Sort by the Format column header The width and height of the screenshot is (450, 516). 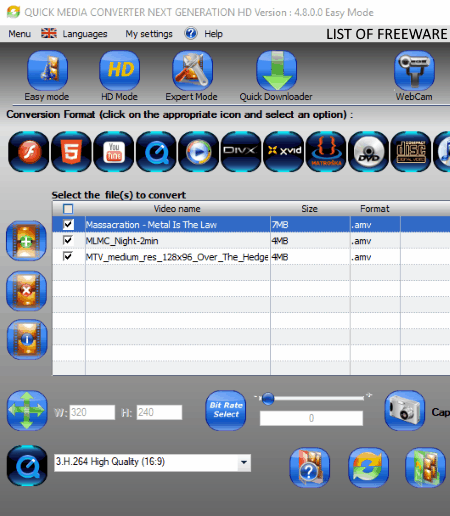click(375, 209)
